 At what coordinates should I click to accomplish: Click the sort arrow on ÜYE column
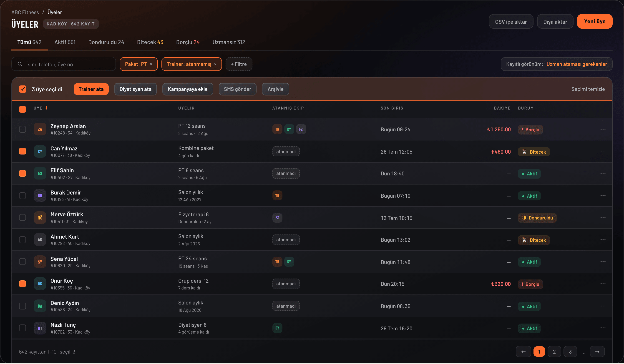pos(46,108)
